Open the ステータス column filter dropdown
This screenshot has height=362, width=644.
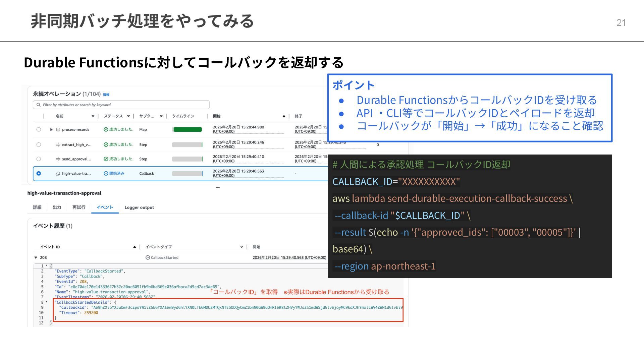click(x=128, y=116)
